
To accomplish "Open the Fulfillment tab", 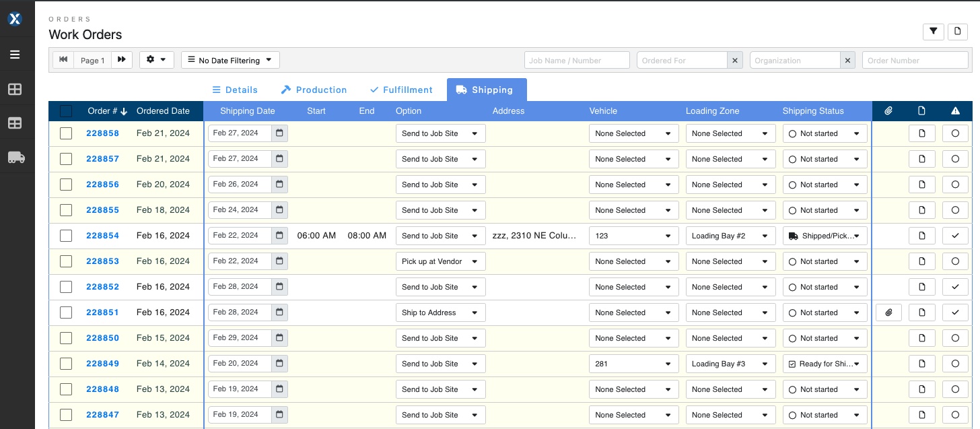I will point(401,90).
